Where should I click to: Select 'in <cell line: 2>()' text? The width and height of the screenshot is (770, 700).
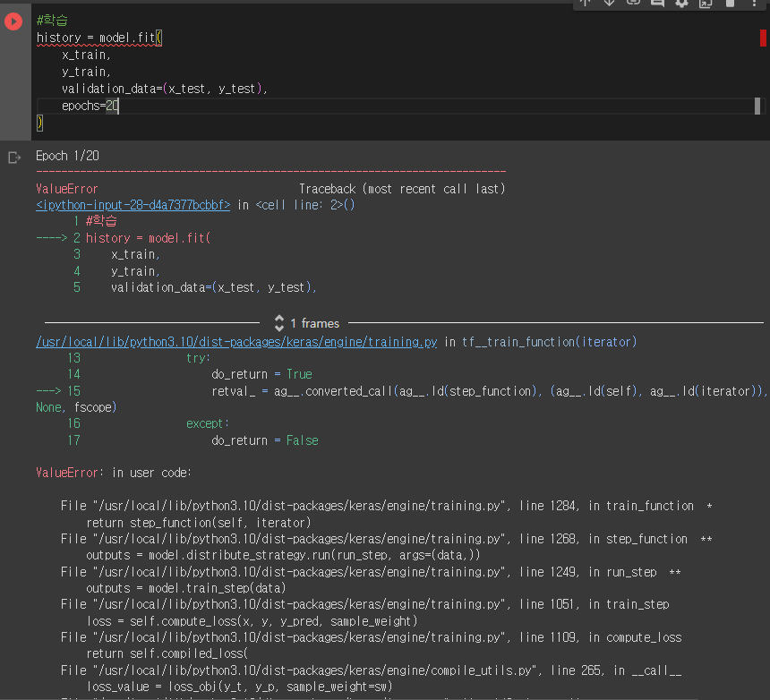point(295,205)
